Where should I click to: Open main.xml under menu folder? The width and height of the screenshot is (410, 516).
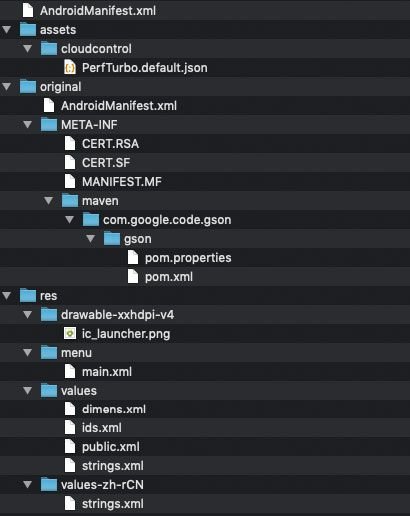click(107, 372)
